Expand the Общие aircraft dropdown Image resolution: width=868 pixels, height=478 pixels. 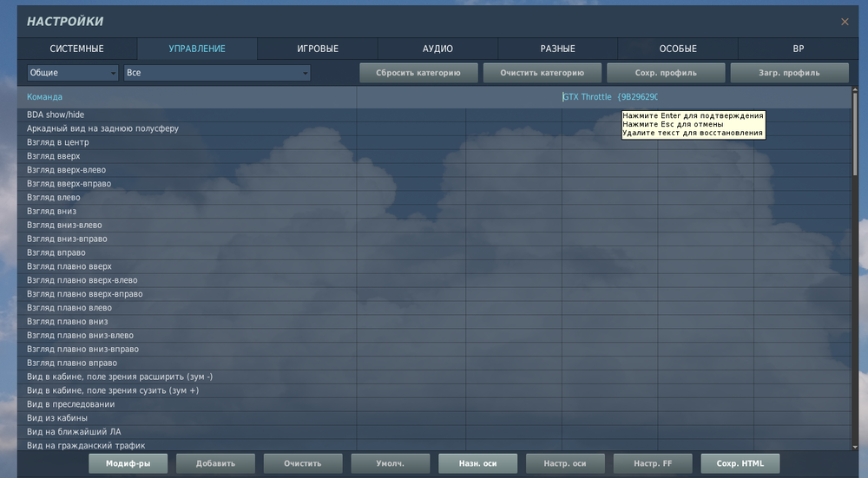[73, 73]
